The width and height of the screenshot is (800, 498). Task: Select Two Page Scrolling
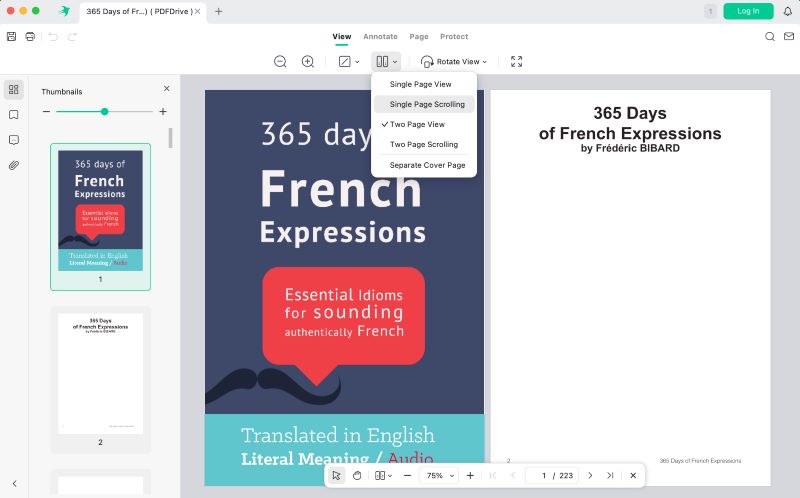point(424,144)
